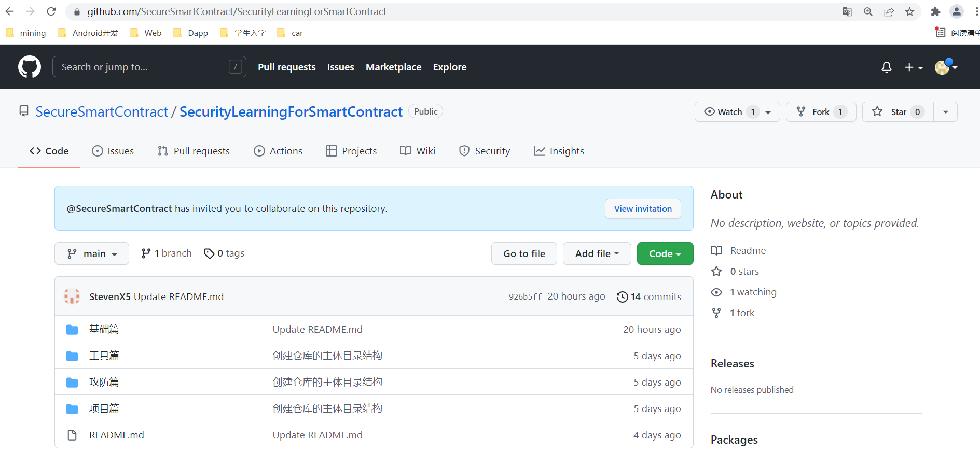Open the 攻防篇 folder
Viewport: 980px width, 453px height.
point(104,382)
